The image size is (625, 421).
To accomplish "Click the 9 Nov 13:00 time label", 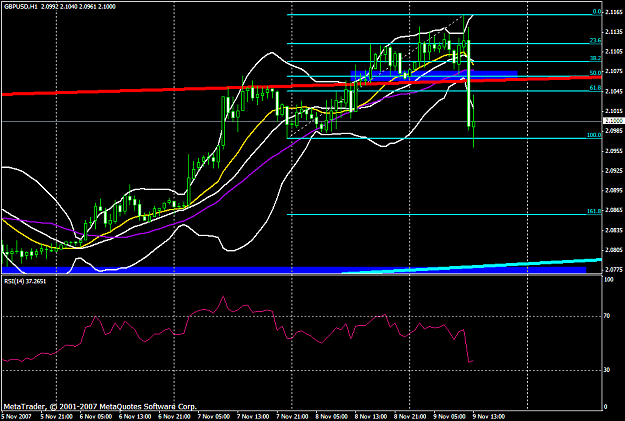I will coord(489,416).
